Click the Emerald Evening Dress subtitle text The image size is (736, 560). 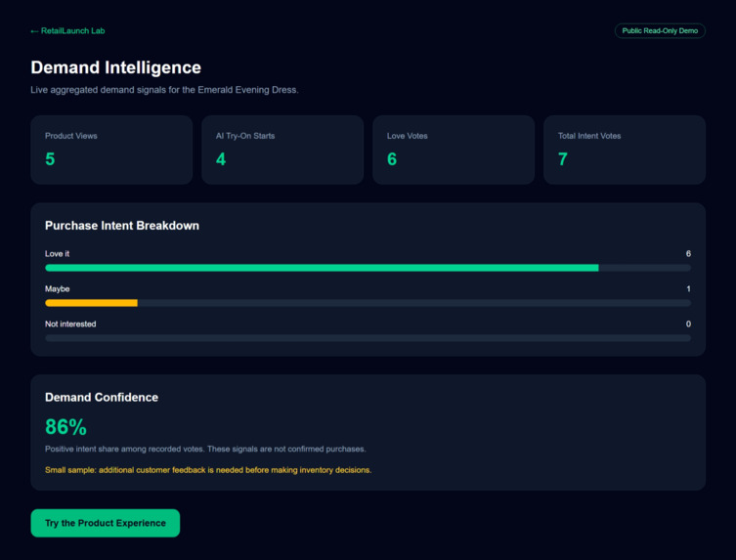(x=164, y=90)
